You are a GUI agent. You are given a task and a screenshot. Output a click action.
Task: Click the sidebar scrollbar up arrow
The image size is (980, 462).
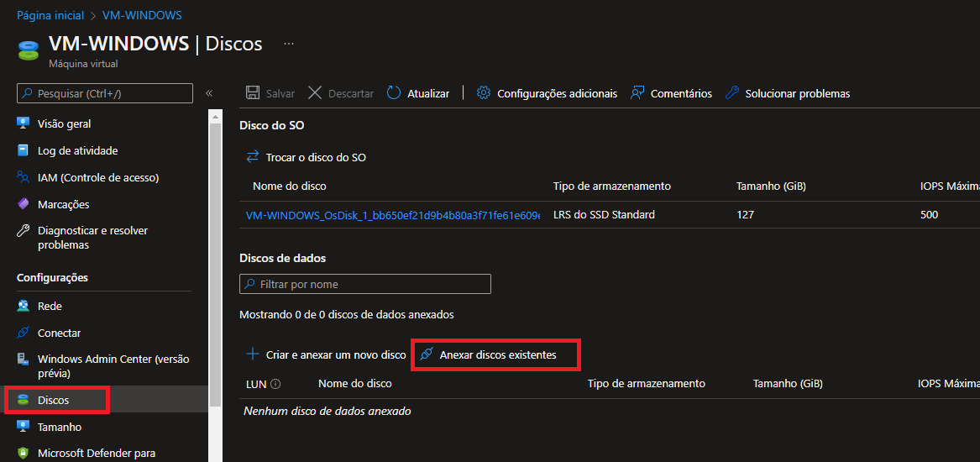[x=216, y=116]
